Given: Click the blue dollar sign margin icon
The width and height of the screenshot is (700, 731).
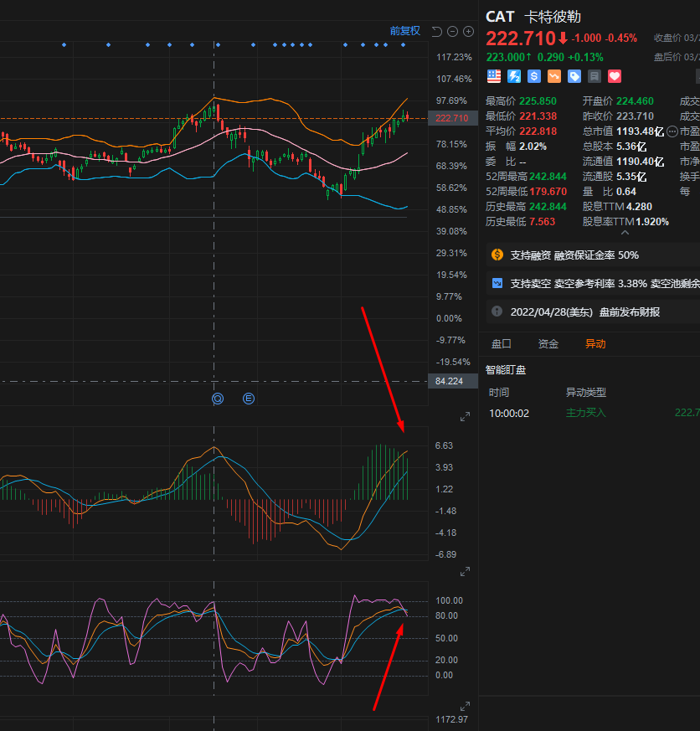Looking at the screenshot, I should click(x=533, y=76).
